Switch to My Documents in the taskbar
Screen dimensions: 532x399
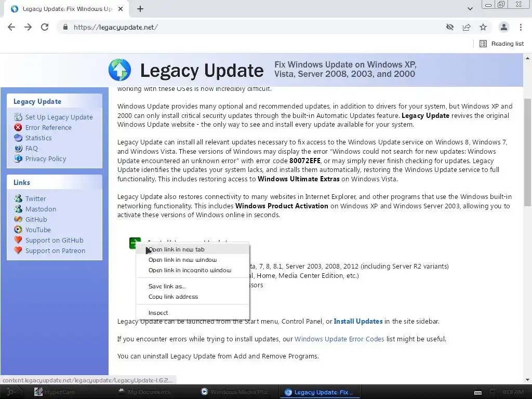144,392
